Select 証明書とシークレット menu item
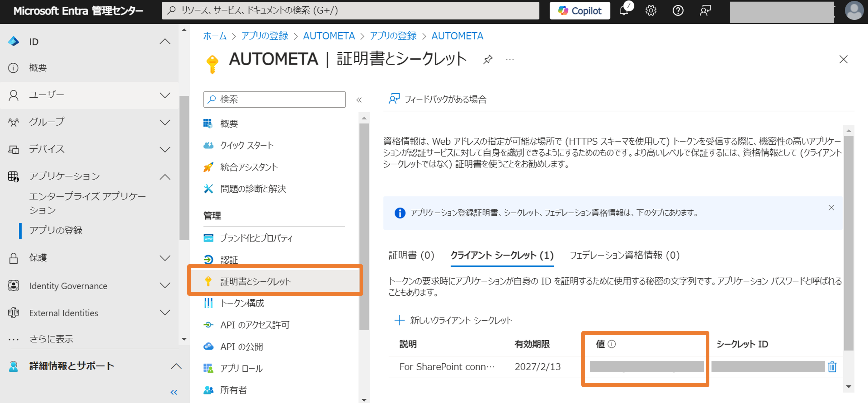 tap(275, 281)
